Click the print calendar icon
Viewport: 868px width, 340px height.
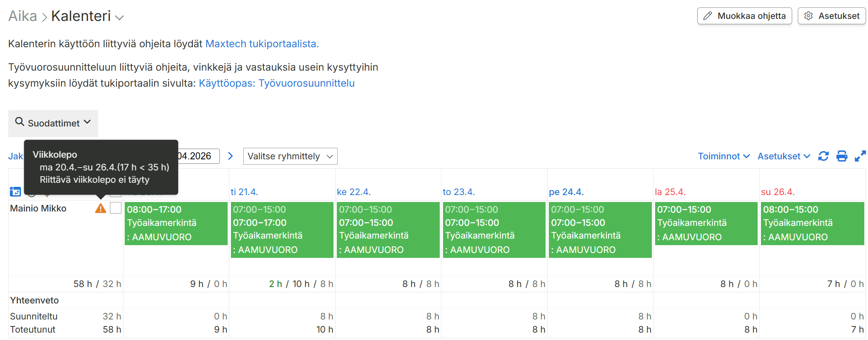[842, 156]
